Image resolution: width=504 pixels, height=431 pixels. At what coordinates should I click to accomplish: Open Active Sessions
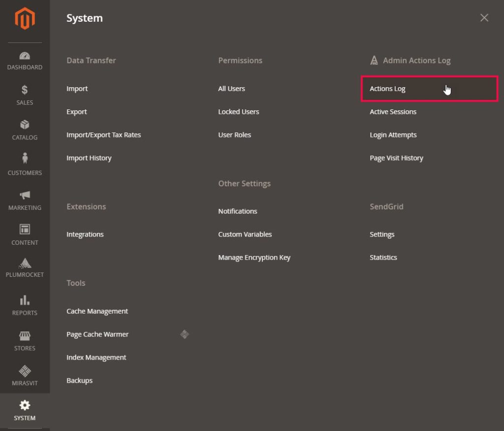[x=393, y=112]
